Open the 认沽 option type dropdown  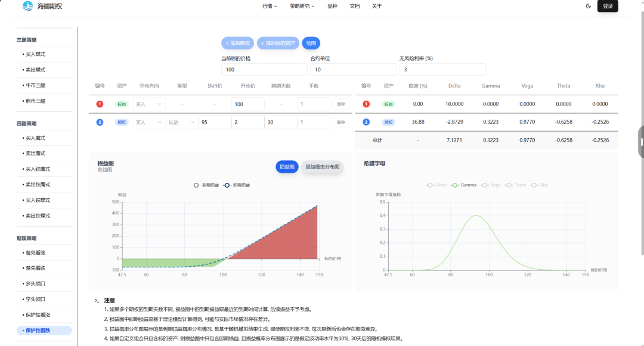182,122
